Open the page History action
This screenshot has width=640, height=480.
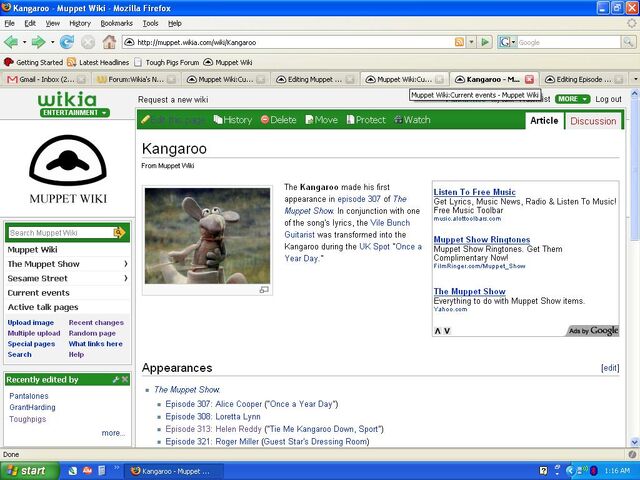pos(233,120)
